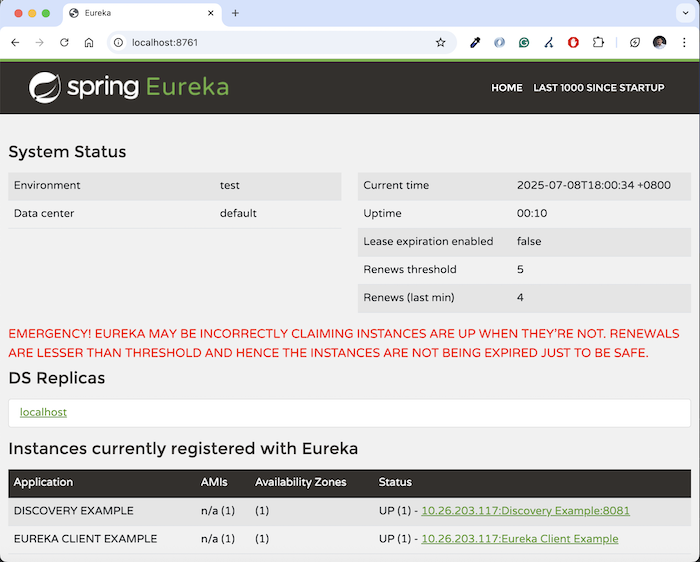Close the Eureka tab
The image size is (700, 562).
click(211, 13)
